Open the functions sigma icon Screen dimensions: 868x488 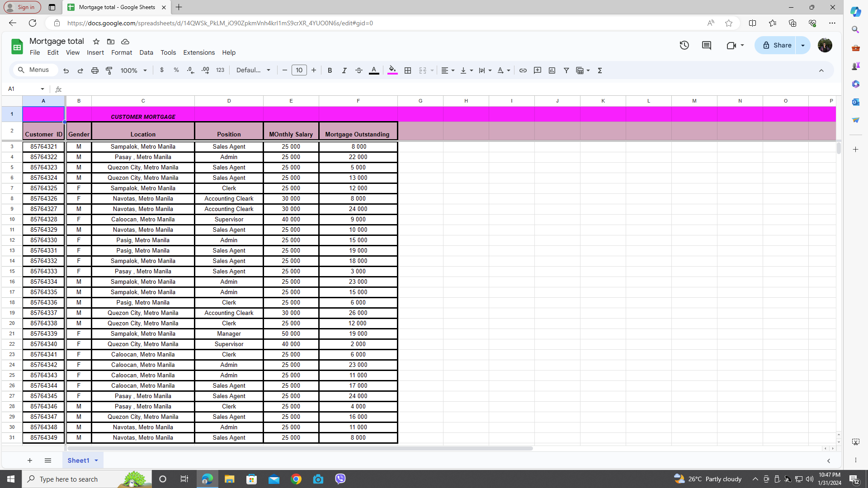coord(600,70)
